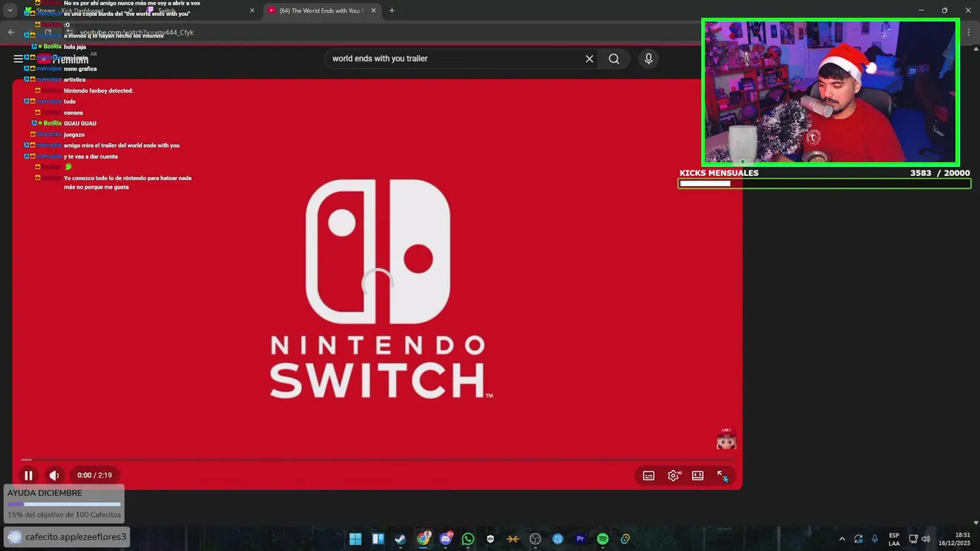The width and height of the screenshot is (980, 551).
Task: Exit fullscreen in the video player
Action: pyautogui.click(x=722, y=475)
